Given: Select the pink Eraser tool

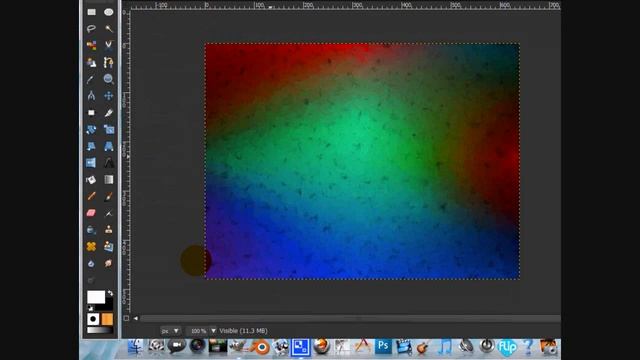Looking at the screenshot, I should pyautogui.click(x=91, y=213).
